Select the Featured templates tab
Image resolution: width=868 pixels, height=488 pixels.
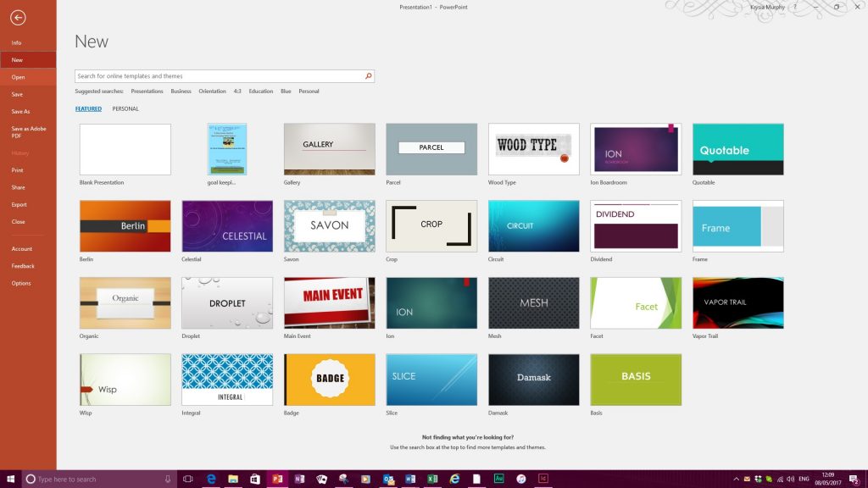tap(88, 108)
